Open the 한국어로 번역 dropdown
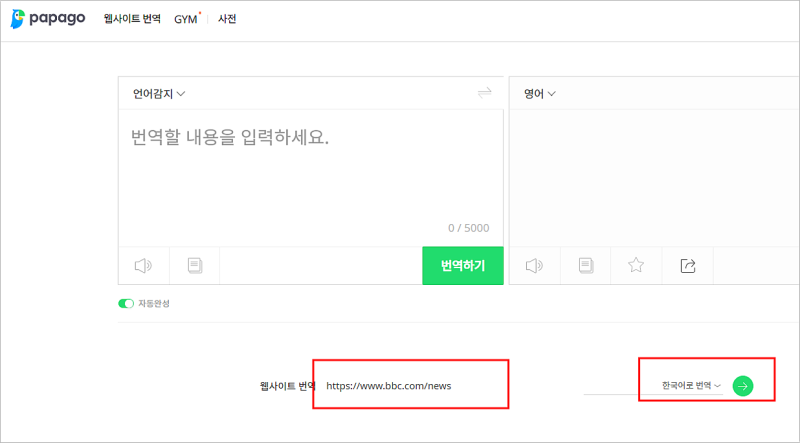The image size is (800, 443). 691,386
